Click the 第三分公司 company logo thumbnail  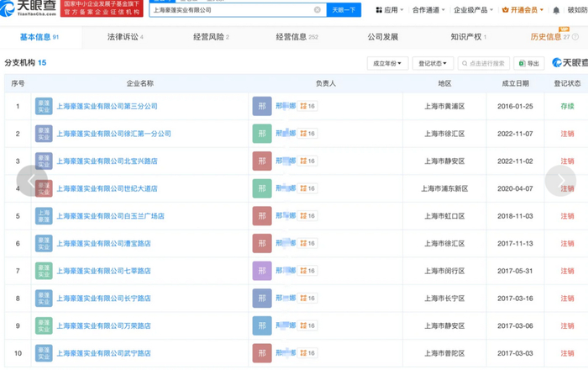point(43,107)
